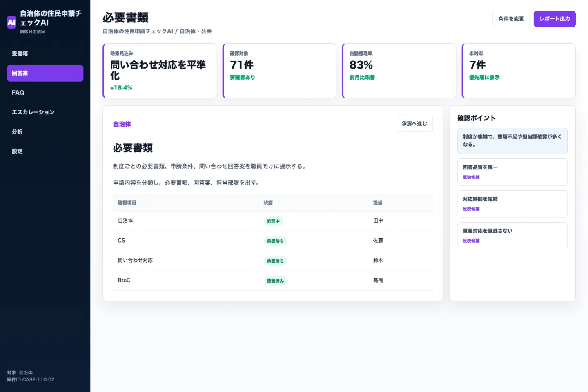Switch to the 分析 section
The height and width of the screenshot is (392, 588).
click(45, 131)
